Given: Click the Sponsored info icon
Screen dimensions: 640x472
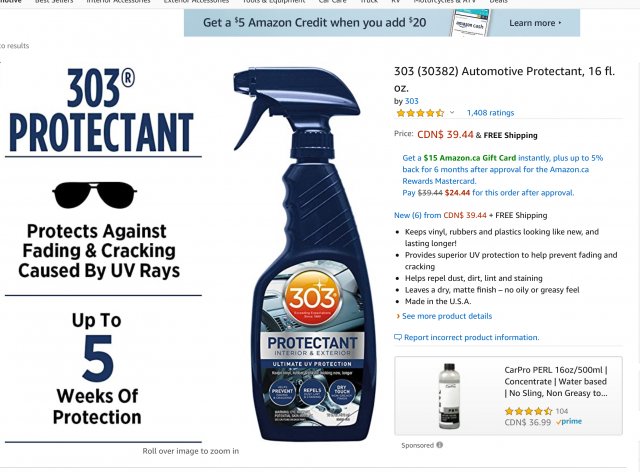Looking at the screenshot, I should (440, 445).
